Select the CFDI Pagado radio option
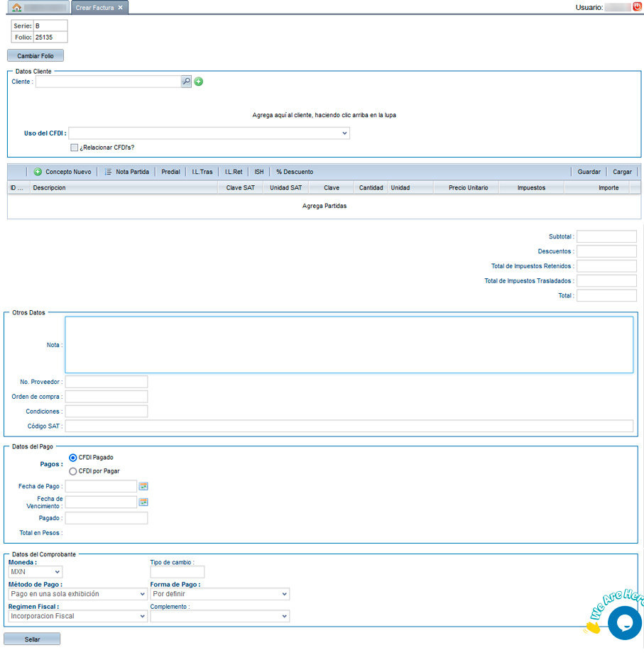Image resolution: width=644 pixels, height=655 pixels. 73,458
